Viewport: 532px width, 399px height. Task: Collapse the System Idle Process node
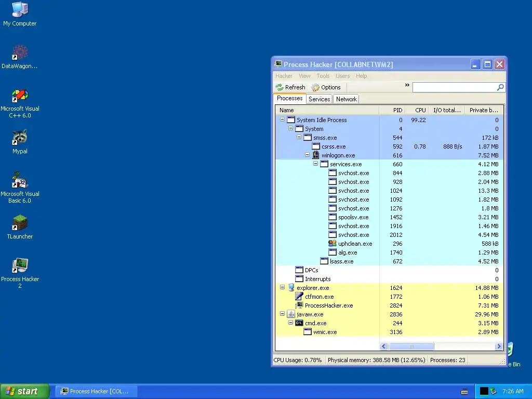282,119
